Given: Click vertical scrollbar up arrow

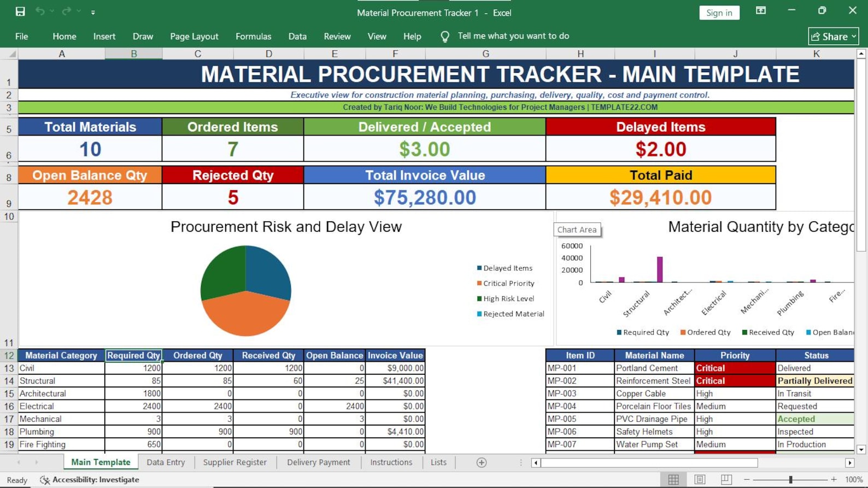Looking at the screenshot, I should click(861, 54).
